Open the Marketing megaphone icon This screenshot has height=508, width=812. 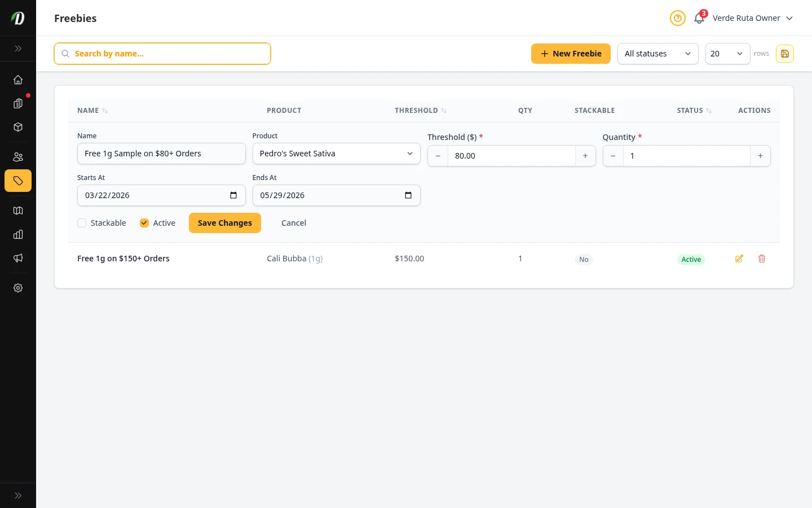pos(18,258)
